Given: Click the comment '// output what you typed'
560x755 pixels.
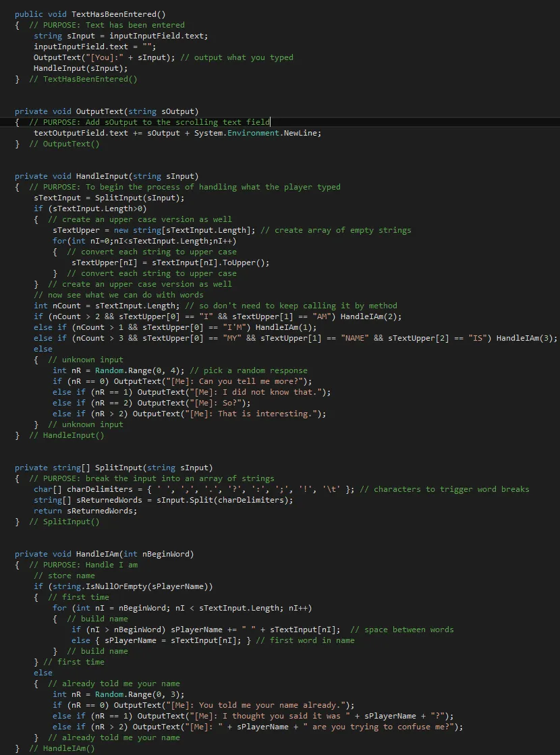Looking at the screenshot, I should pyautogui.click(x=236, y=57).
